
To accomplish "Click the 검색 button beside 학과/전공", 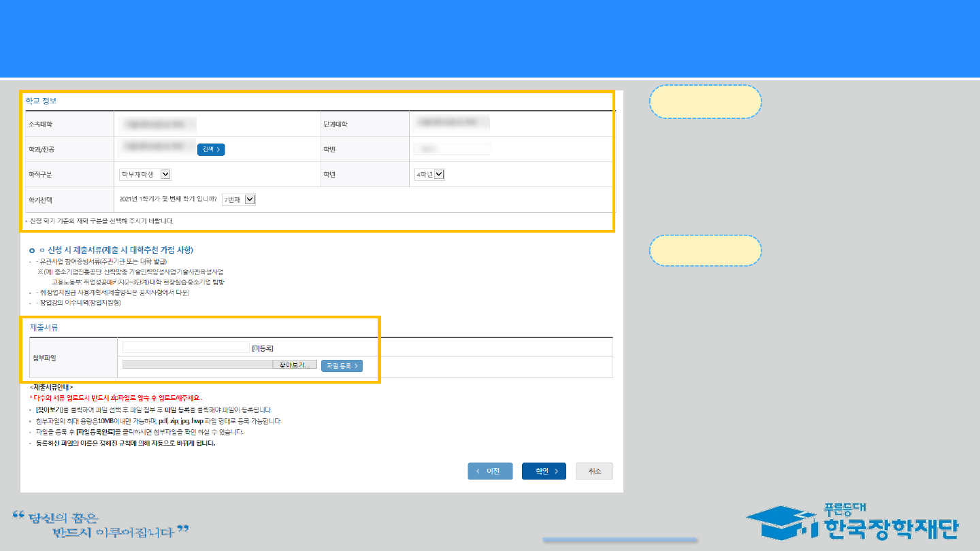I will coord(211,150).
